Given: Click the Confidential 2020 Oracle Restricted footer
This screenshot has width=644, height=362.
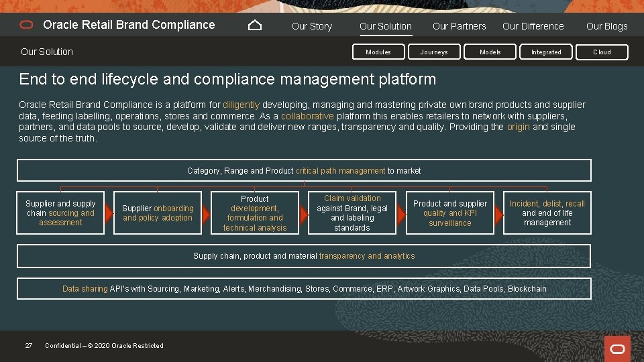Looking at the screenshot, I should (x=105, y=346).
